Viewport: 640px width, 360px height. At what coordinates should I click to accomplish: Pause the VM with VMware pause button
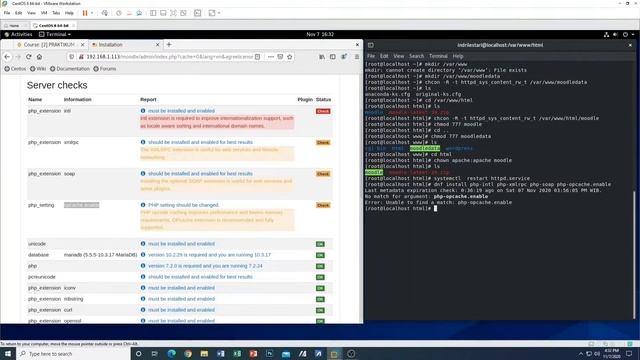(85, 13)
